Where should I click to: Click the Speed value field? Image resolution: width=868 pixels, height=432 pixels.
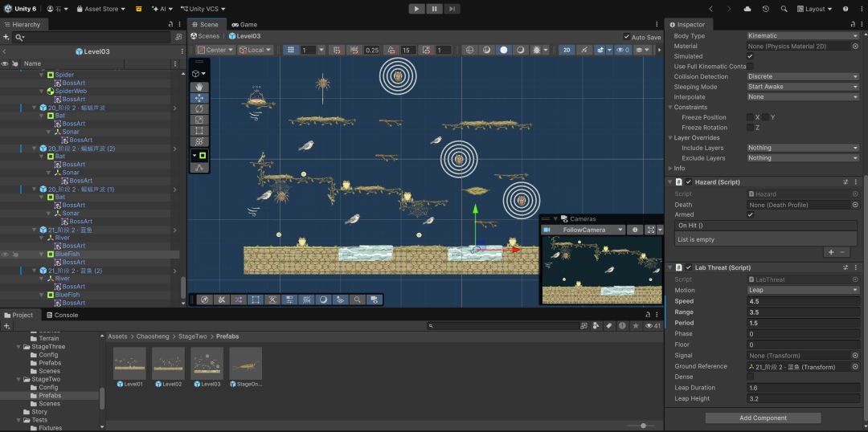(803, 301)
